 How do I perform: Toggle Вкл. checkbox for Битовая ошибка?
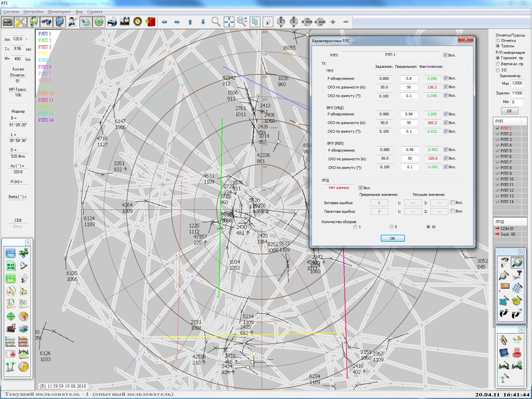(453, 202)
